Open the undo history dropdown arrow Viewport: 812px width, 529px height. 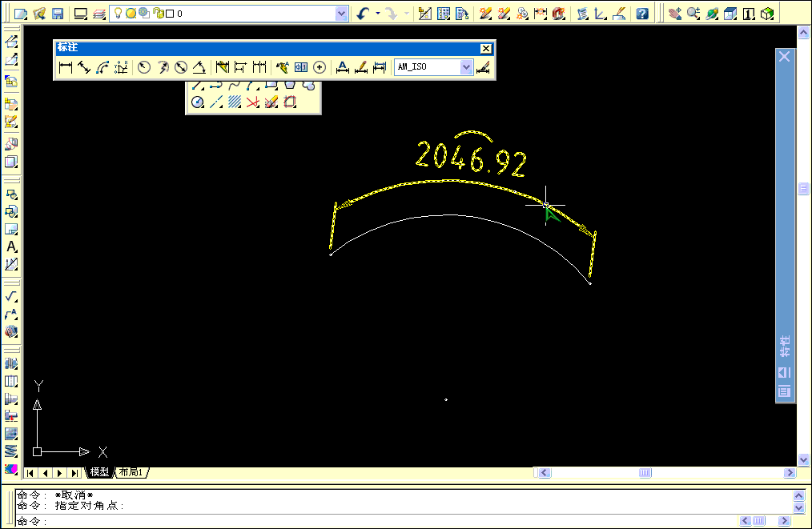pyautogui.click(x=378, y=14)
